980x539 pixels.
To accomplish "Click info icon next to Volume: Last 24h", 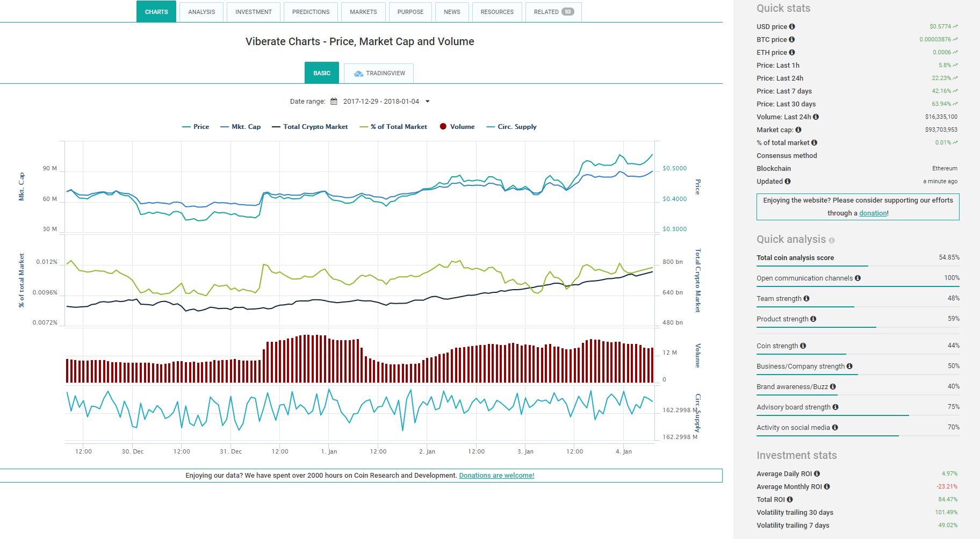I will pyautogui.click(x=816, y=117).
